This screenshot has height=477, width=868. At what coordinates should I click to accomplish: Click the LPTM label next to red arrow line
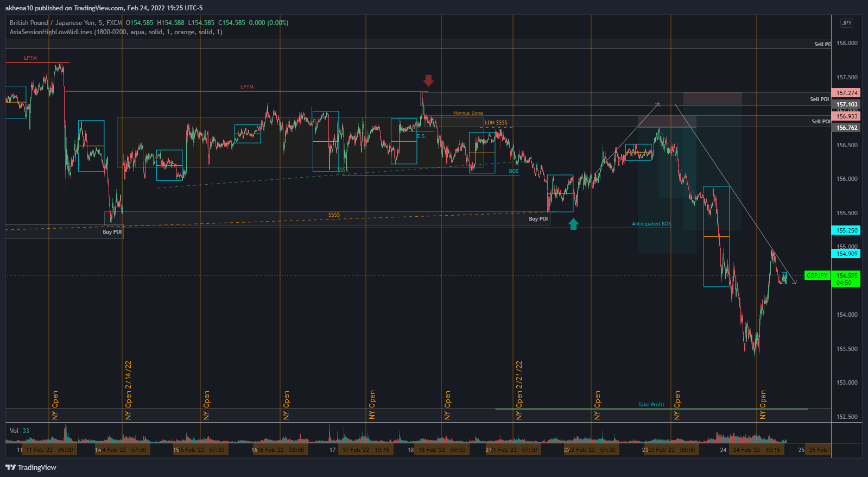(247, 87)
